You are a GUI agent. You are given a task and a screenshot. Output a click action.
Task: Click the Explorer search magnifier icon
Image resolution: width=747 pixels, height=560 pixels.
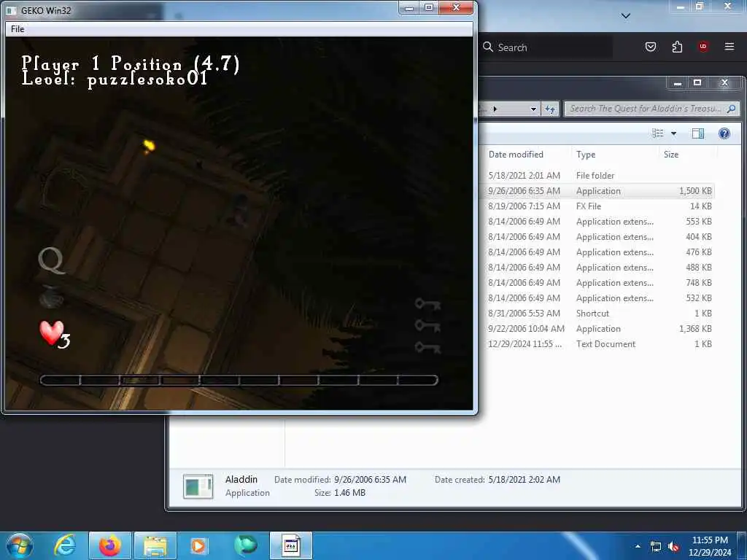coord(731,109)
